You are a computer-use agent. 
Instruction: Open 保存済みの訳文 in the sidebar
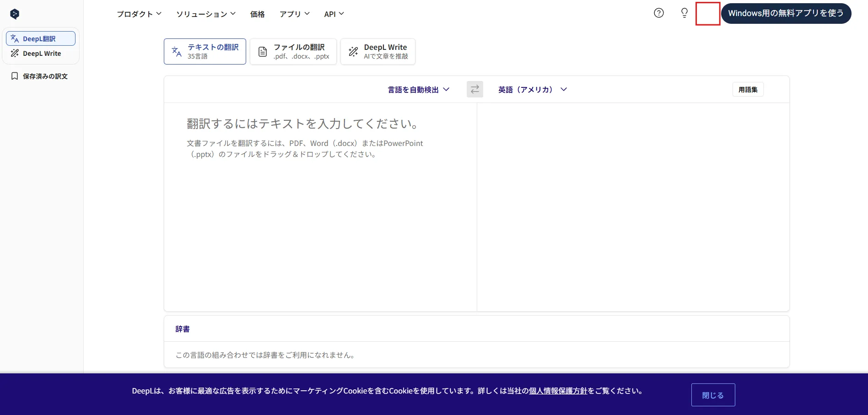[41, 76]
